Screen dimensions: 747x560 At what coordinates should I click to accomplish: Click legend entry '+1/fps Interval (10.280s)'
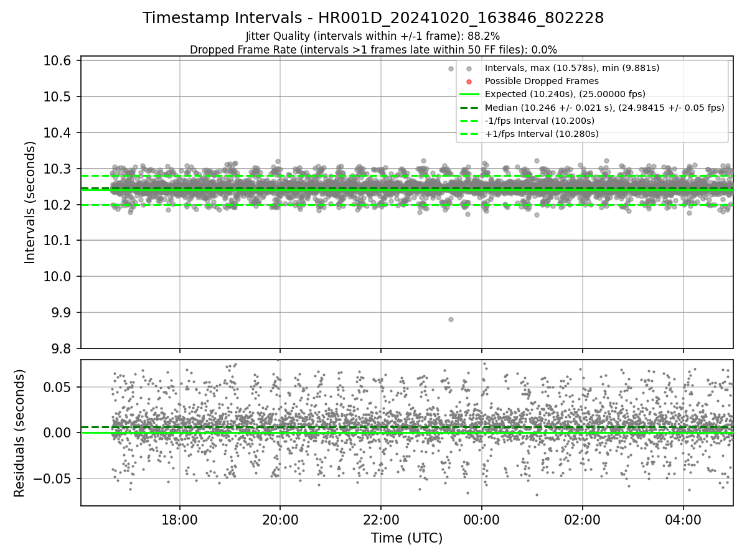pyautogui.click(x=542, y=134)
